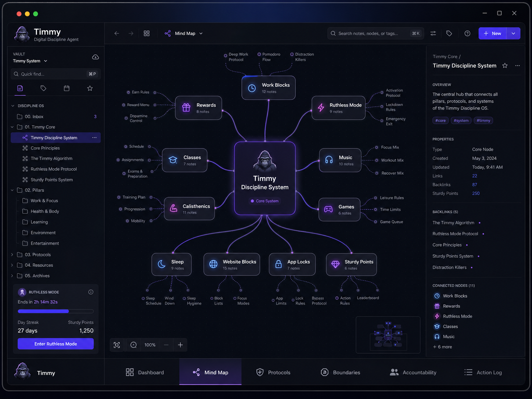The width and height of the screenshot is (532, 399).
Task: Click the search notes input field
Action: 375,33
